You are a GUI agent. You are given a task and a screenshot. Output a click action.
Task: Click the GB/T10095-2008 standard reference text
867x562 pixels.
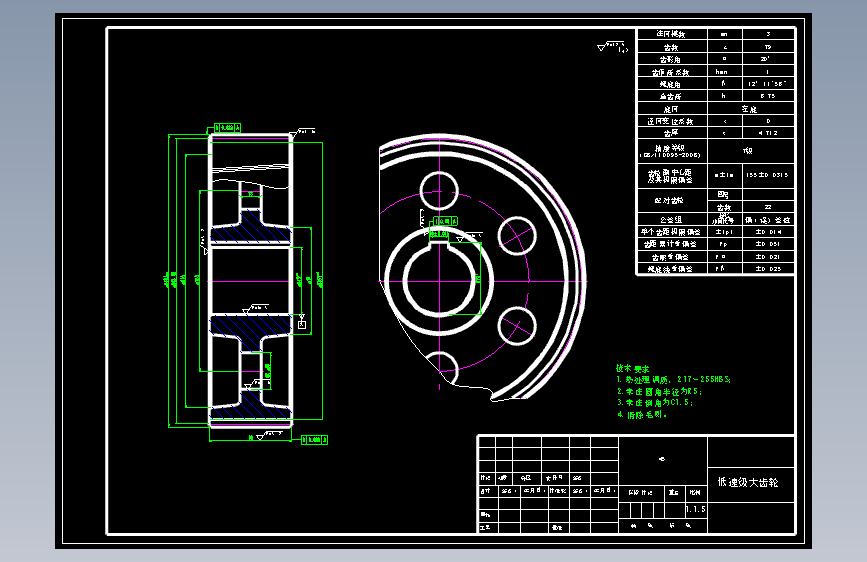click(670, 155)
